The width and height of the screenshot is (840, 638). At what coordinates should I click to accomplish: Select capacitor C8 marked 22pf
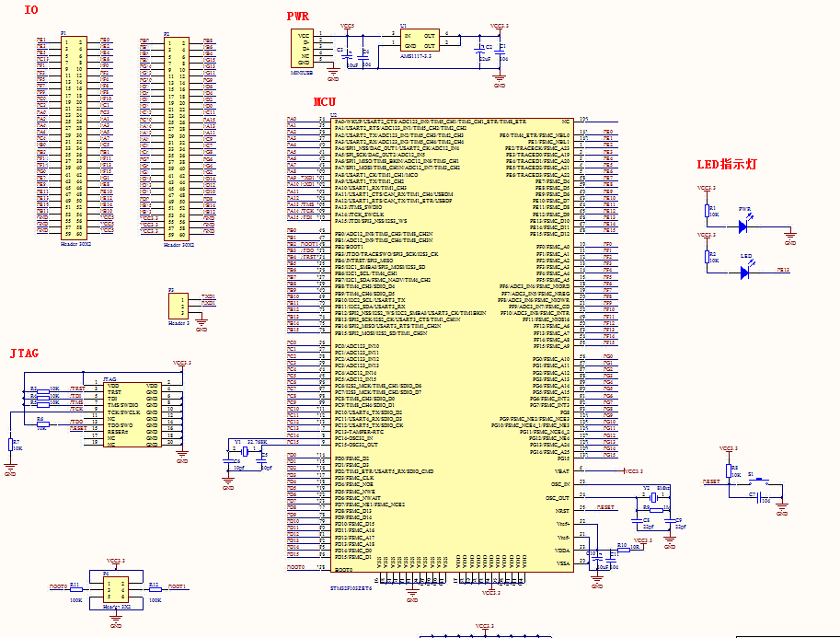pyautogui.click(x=637, y=520)
